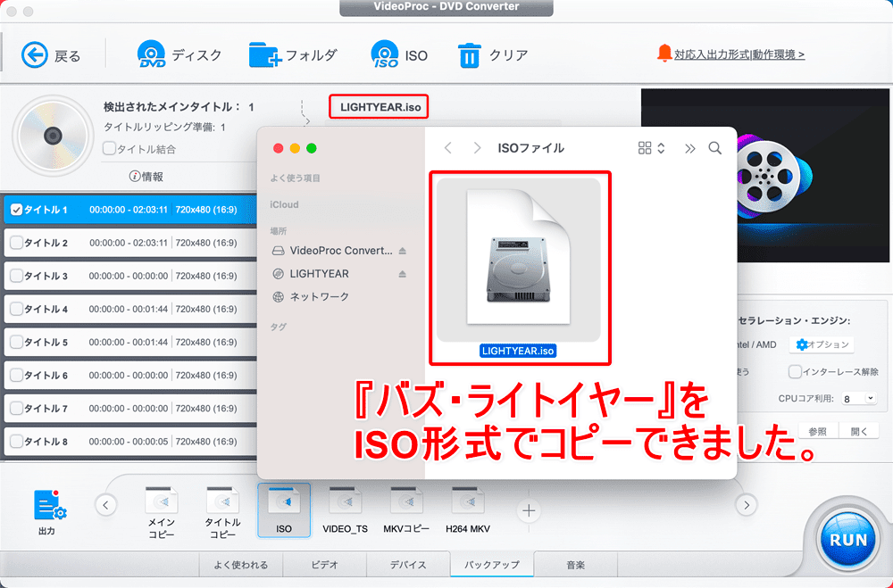Viewport: 893px width, 588px height.
Task: Enable the インターレース解除 checkbox
Action: 795,371
